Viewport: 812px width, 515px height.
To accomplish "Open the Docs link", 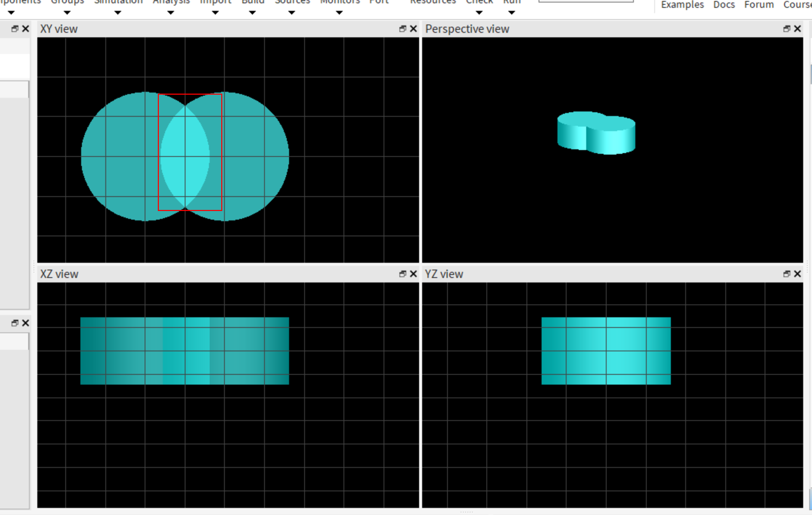I will (x=724, y=5).
